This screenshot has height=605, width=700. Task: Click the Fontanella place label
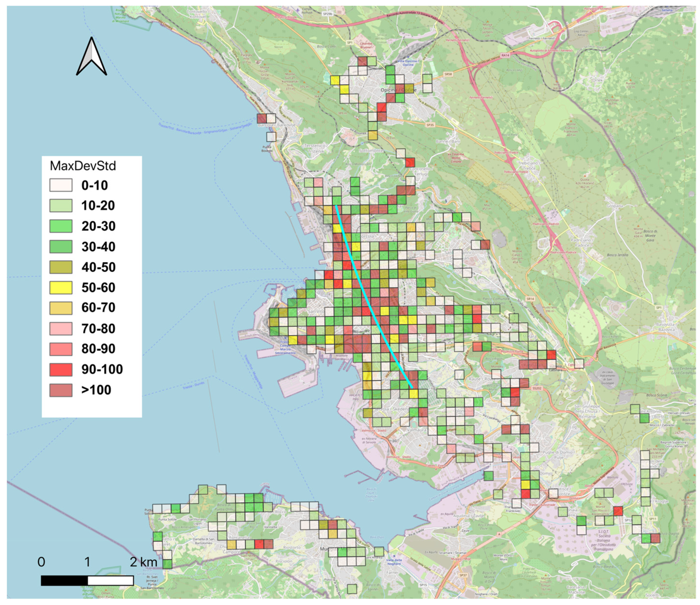click(x=240, y=537)
